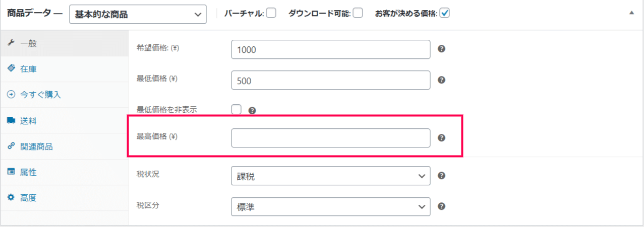
Task: Click help icon beside 希望価格 field
Action: (x=441, y=49)
